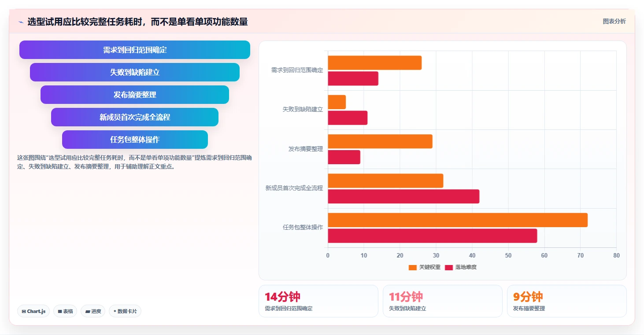The image size is (644, 335).
Task: Click the orange bar for 发布摘要整理
Action: pos(380,141)
